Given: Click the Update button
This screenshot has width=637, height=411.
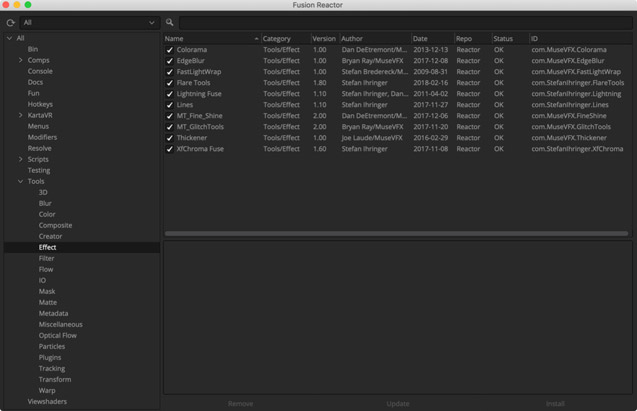Looking at the screenshot, I should pos(398,403).
